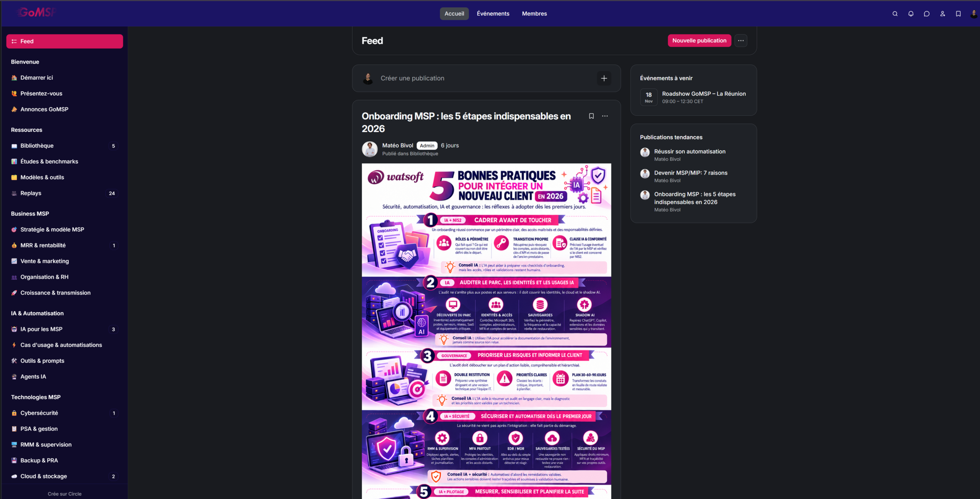Open trending post Devenir MSP/MIP: 7 raisons

[x=691, y=173]
